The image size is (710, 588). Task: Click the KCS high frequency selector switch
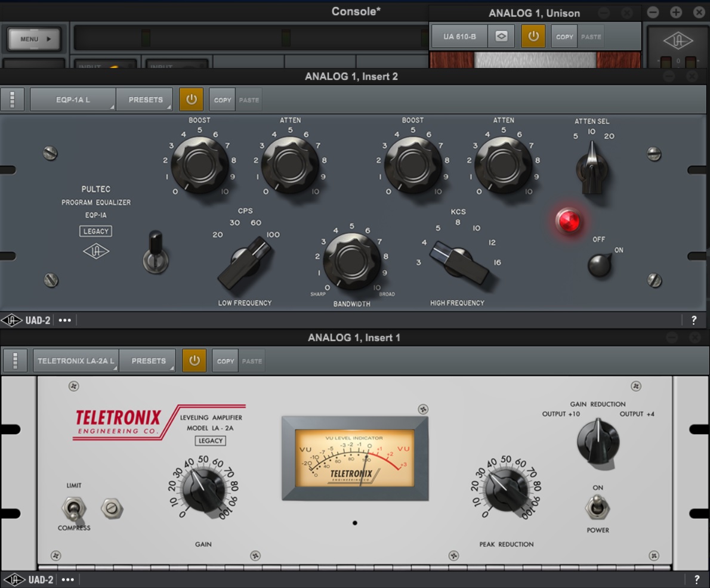click(x=458, y=262)
